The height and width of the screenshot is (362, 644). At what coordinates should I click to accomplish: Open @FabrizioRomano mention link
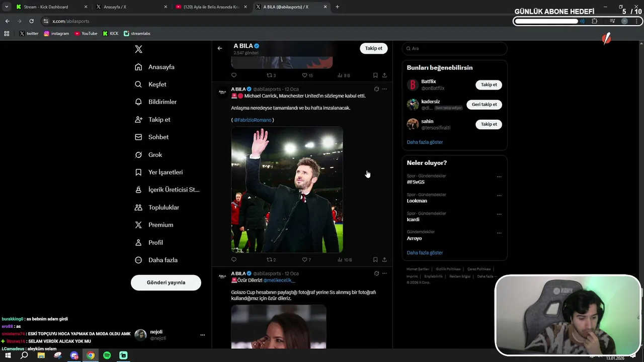[253, 120]
